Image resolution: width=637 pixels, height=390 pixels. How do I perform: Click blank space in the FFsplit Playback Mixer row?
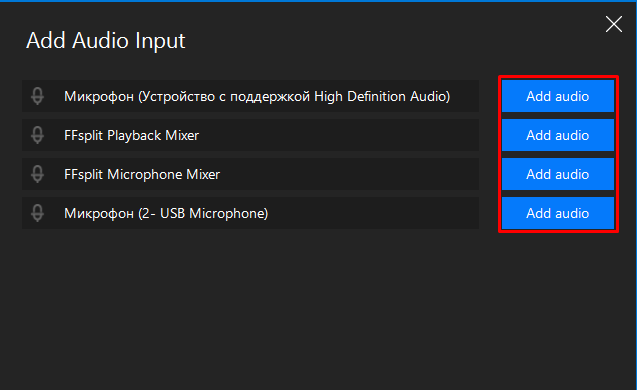[x=337, y=135]
